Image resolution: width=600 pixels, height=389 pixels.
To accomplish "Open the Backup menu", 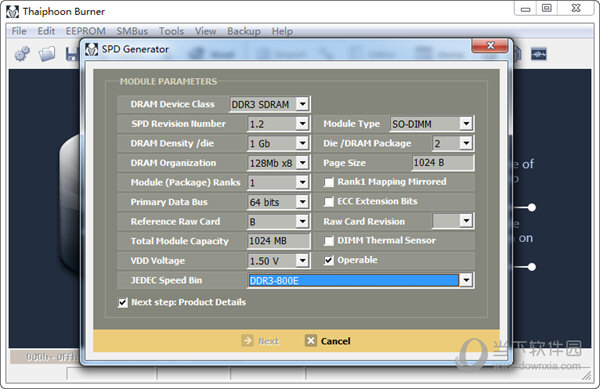I will point(244,31).
